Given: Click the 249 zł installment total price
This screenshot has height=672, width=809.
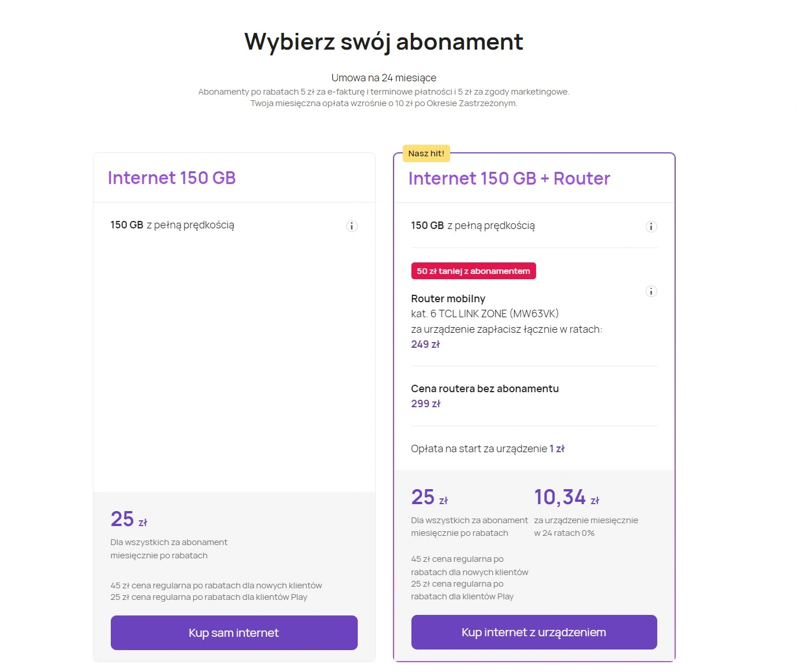Looking at the screenshot, I should pyautogui.click(x=425, y=344).
